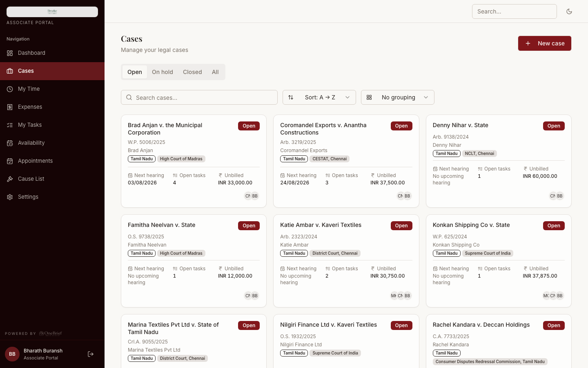Click the sort arrows icon

click(291, 97)
